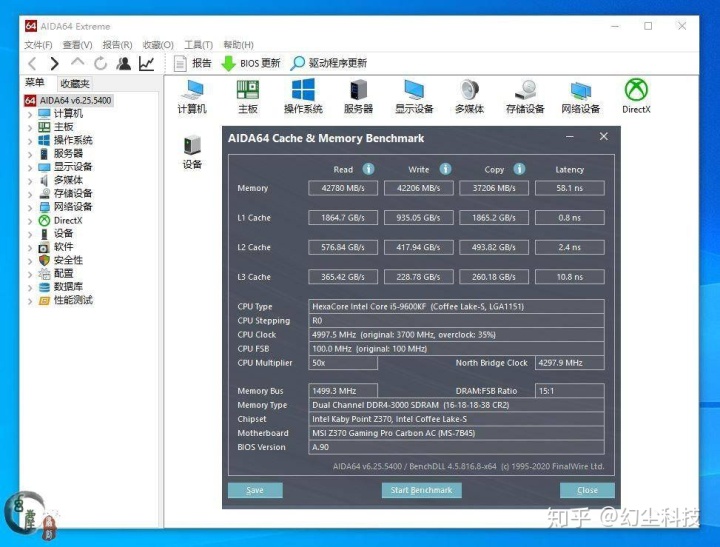Click the CPU Type HexaCore i5-9600KF field
The image size is (720, 547).
click(x=456, y=306)
